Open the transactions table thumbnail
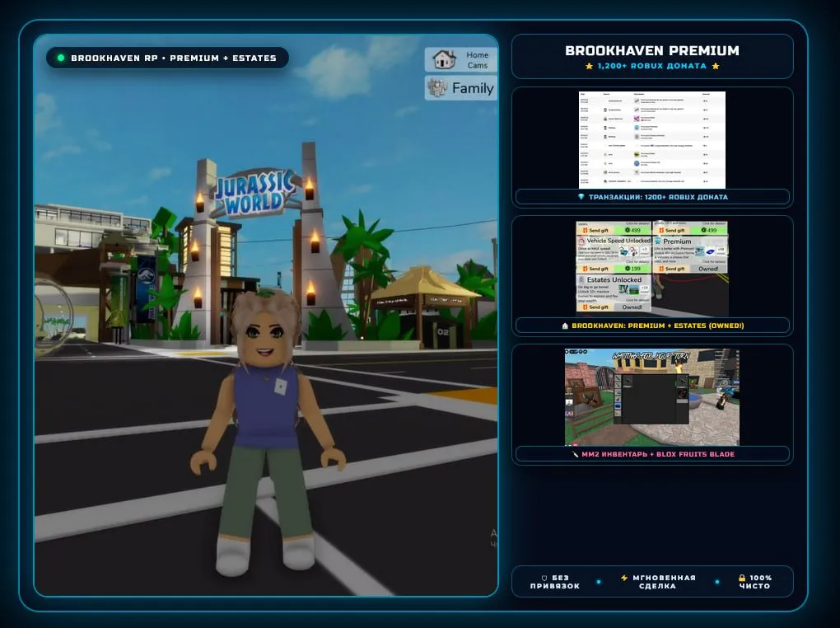Screen dimensions: 840x628 [x=652, y=139]
